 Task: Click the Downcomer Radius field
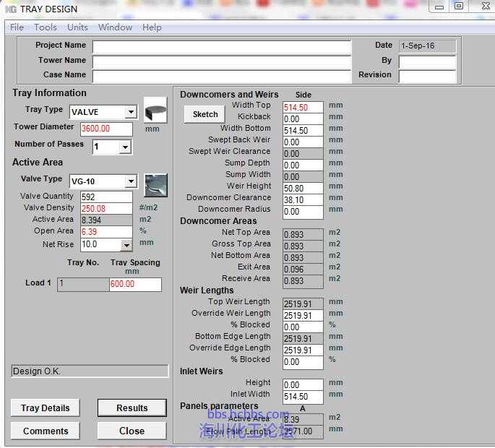pyautogui.click(x=303, y=212)
